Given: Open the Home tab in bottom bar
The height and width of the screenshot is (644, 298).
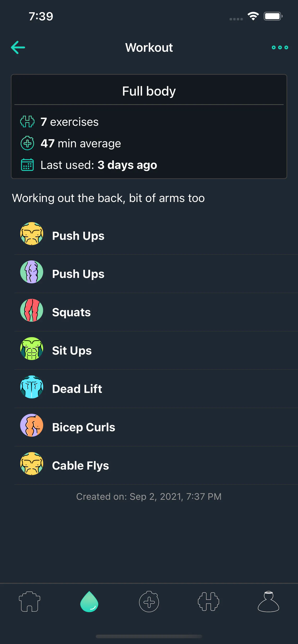Looking at the screenshot, I should point(30,602).
